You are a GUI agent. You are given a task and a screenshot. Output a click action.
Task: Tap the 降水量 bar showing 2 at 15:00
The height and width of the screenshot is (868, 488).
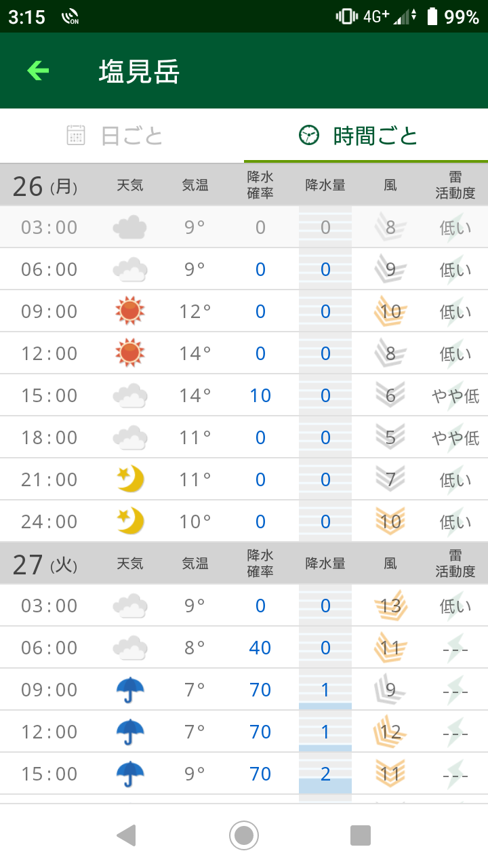(325, 774)
